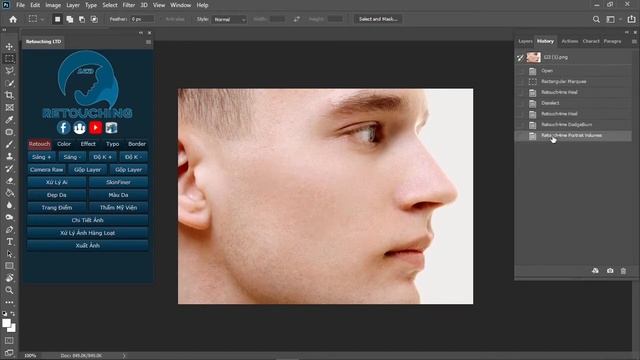
Task: Reset default foreground and background colors icon
Action: [4, 314]
